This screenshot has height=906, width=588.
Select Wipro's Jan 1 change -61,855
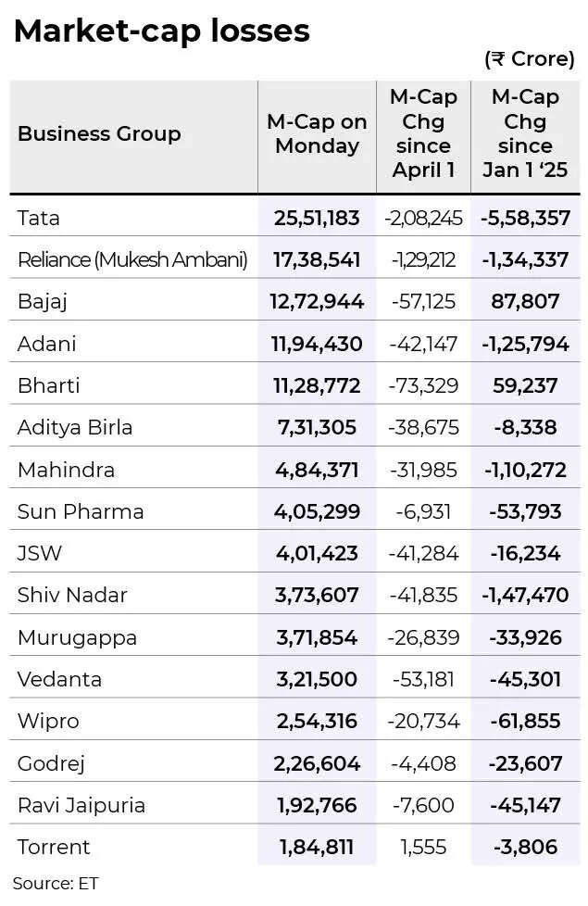pos(526,721)
